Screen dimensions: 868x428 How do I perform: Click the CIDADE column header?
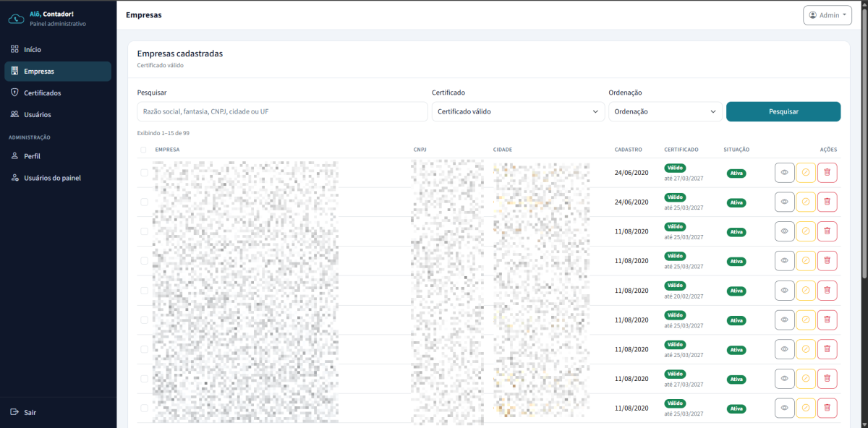(x=503, y=150)
